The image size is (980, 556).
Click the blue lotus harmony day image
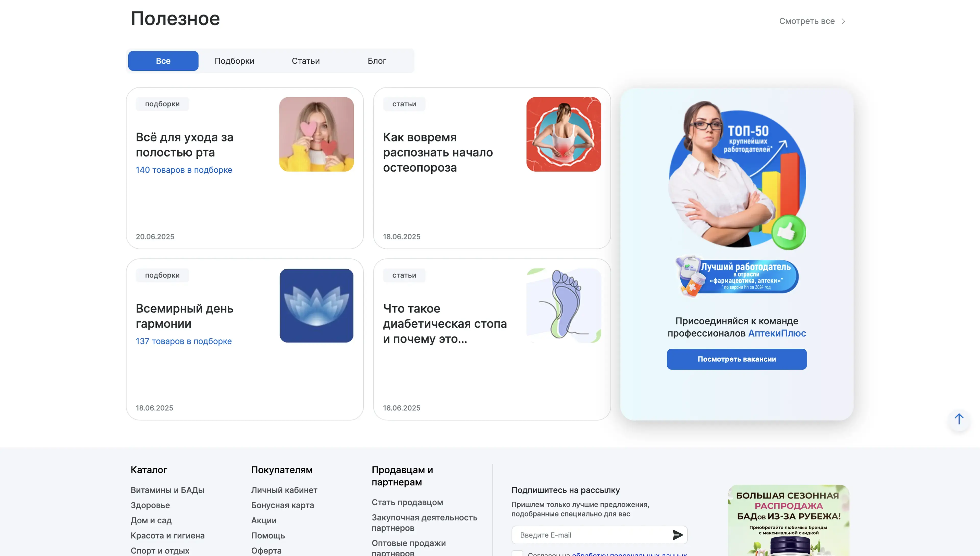click(x=316, y=306)
